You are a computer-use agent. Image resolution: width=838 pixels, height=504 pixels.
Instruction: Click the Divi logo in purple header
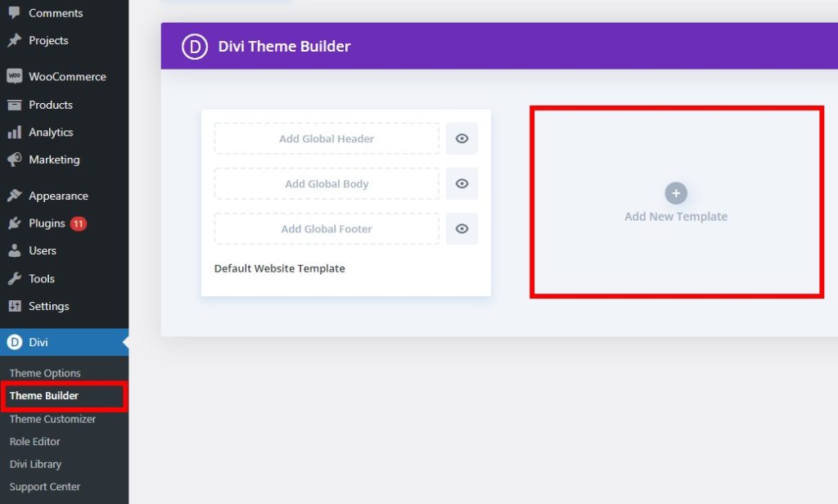[195, 47]
